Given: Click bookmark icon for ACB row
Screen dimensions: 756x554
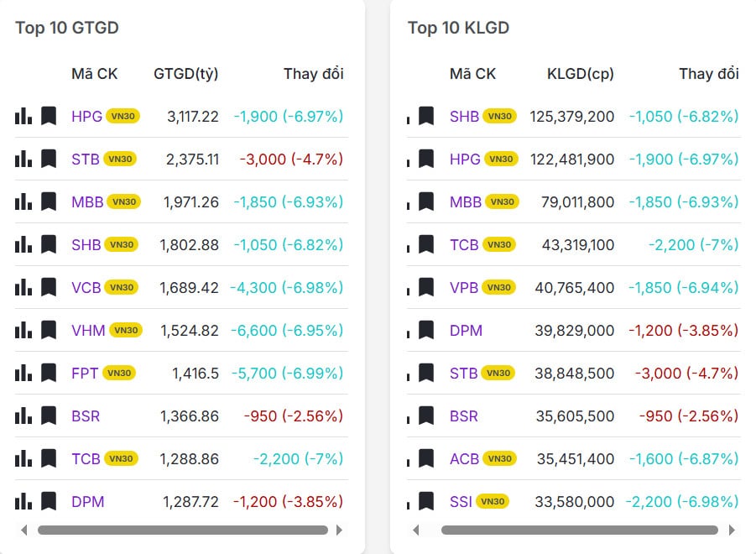Looking at the screenshot, I should coord(426,458).
